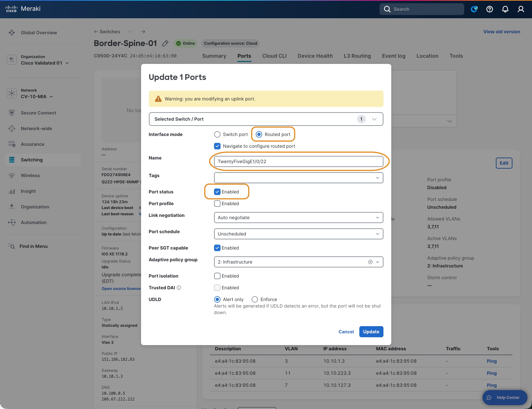
Task: Click the Update button
Action: coord(371,332)
